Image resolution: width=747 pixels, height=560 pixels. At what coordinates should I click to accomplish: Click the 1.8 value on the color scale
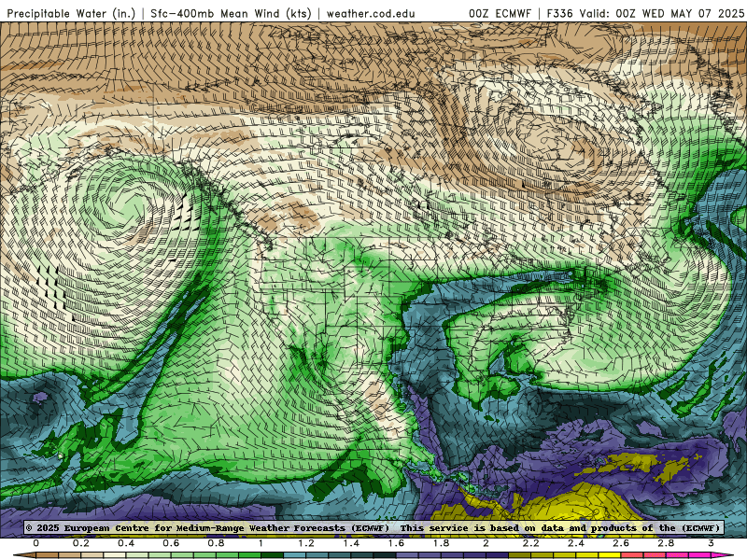pyautogui.click(x=441, y=543)
